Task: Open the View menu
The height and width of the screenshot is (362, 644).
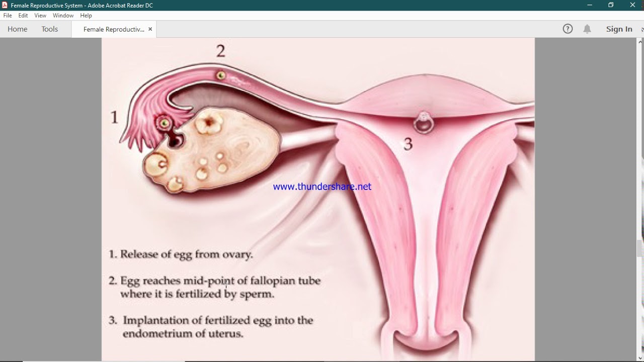Action: click(40, 16)
